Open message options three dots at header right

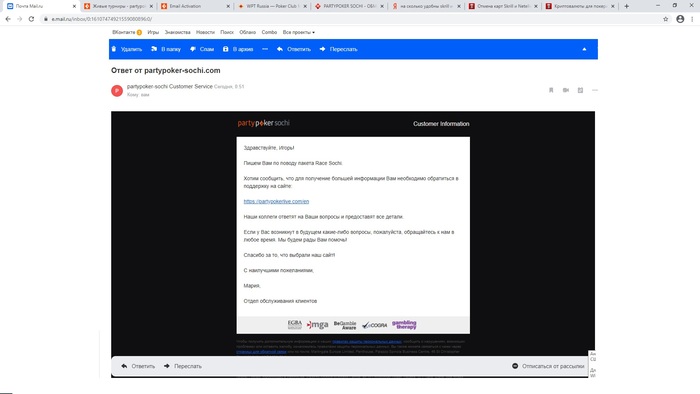[595, 90]
